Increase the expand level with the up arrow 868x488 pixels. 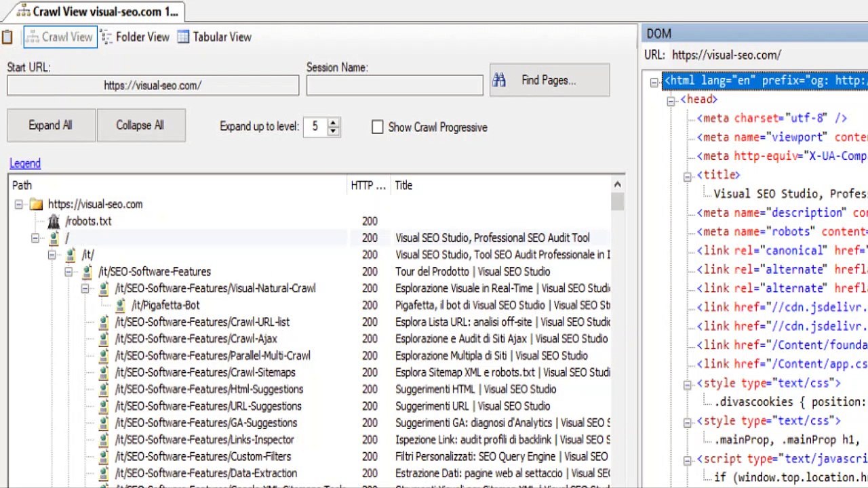333,123
